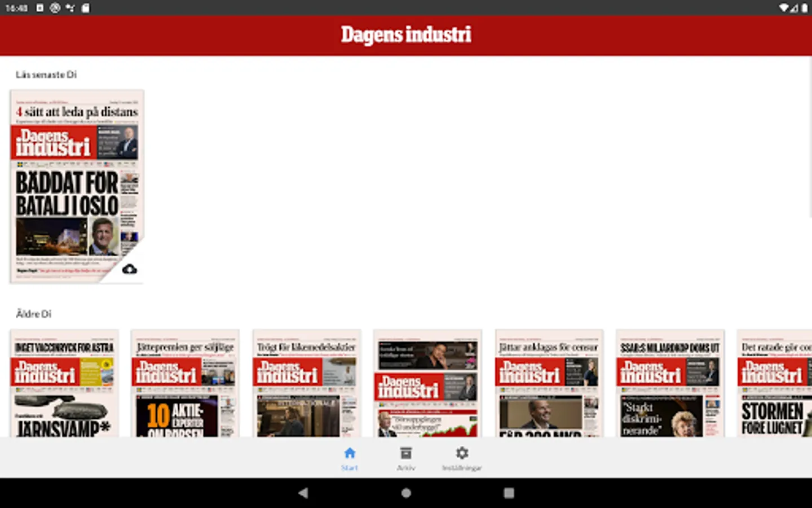Tap the SD card status bar icon
Image resolution: width=812 pixels, height=508 pixels.
pyautogui.click(x=85, y=8)
